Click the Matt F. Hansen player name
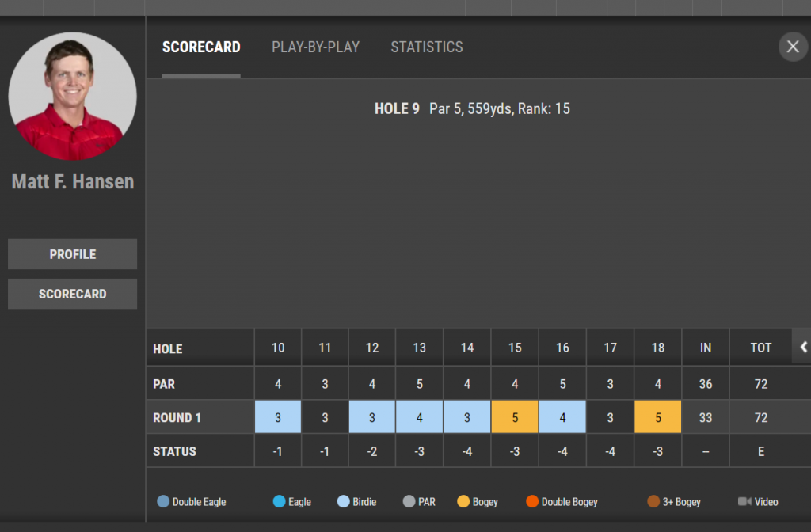Screen dimensions: 811x532 point(72,182)
